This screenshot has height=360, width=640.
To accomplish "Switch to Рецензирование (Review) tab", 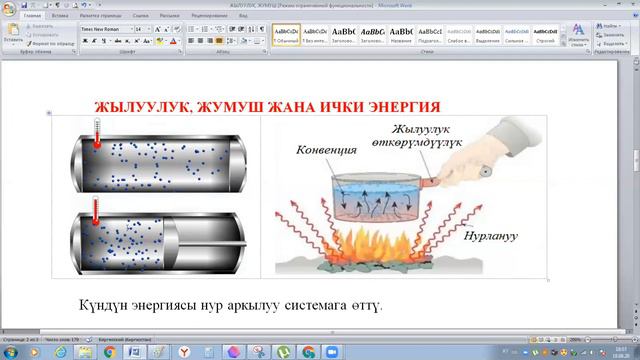I will [209, 16].
